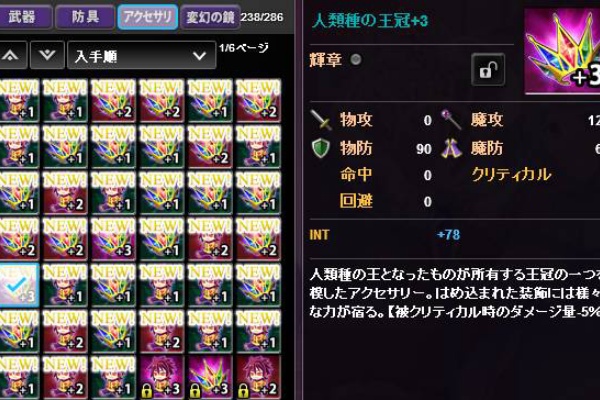
Task: Switch to the 武器 weapons tab
Action: [24, 17]
